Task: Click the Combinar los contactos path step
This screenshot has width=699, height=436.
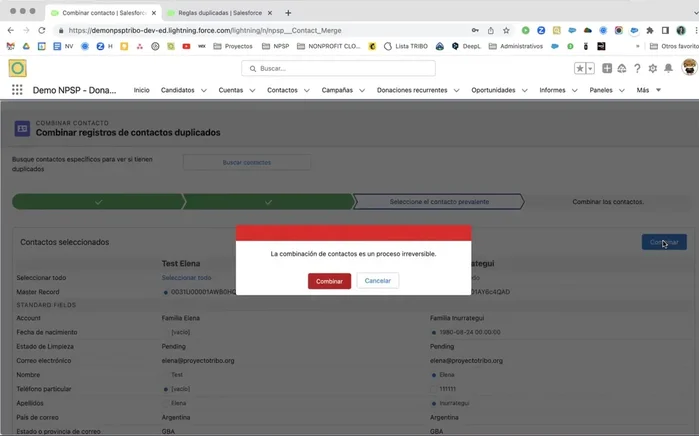Action: (x=608, y=202)
